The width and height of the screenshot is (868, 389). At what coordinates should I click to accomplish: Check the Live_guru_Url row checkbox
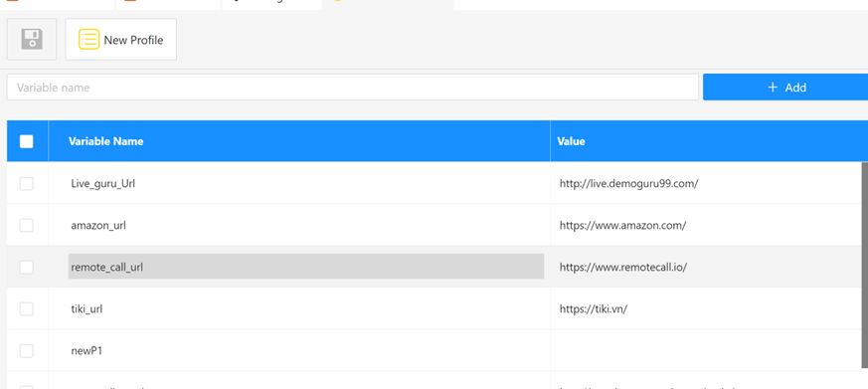point(27,183)
